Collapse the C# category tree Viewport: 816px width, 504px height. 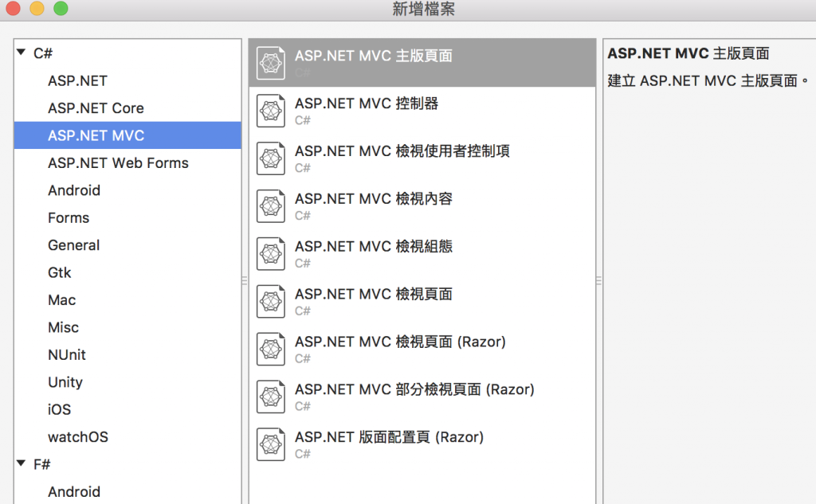[21, 53]
